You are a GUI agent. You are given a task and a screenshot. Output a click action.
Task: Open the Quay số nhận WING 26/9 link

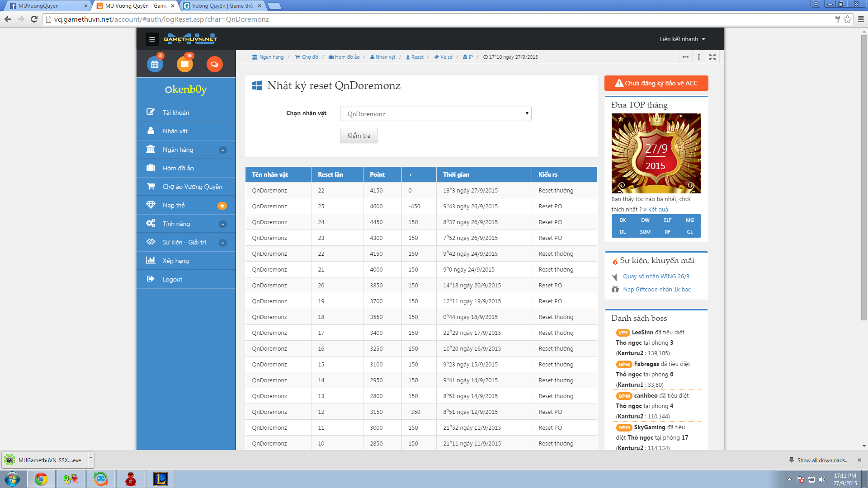pyautogui.click(x=656, y=276)
